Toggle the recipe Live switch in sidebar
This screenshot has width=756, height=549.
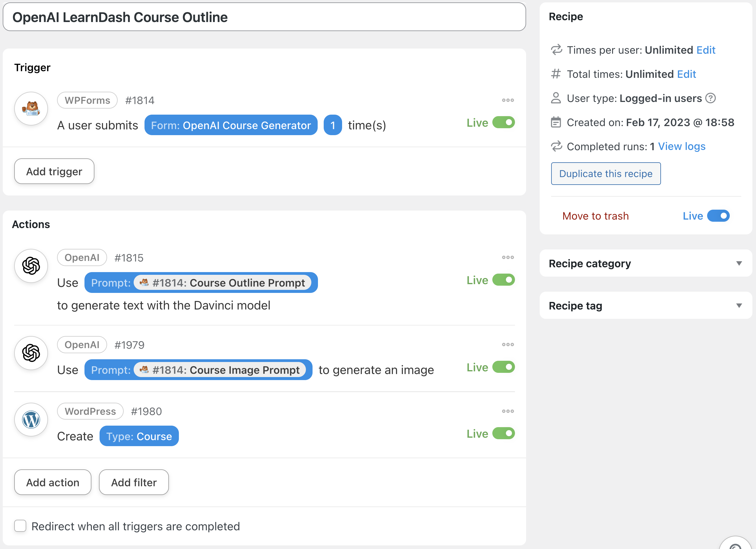point(718,216)
